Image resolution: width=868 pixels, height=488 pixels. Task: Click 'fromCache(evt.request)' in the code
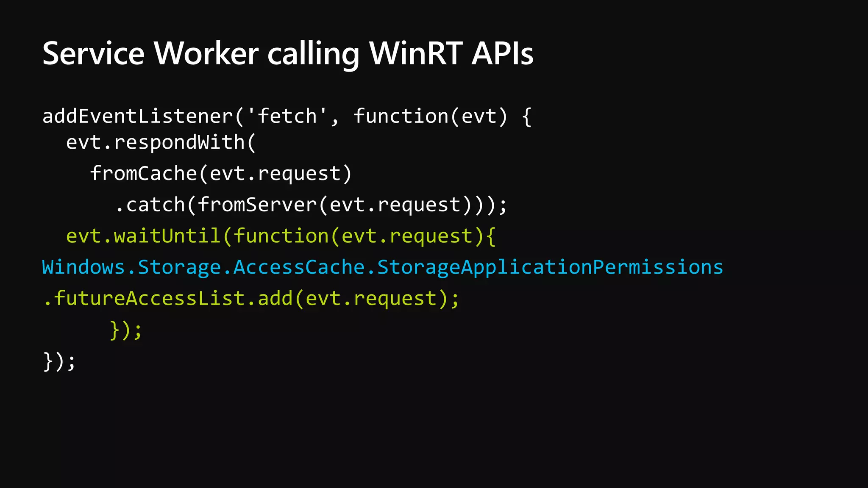[221, 174]
